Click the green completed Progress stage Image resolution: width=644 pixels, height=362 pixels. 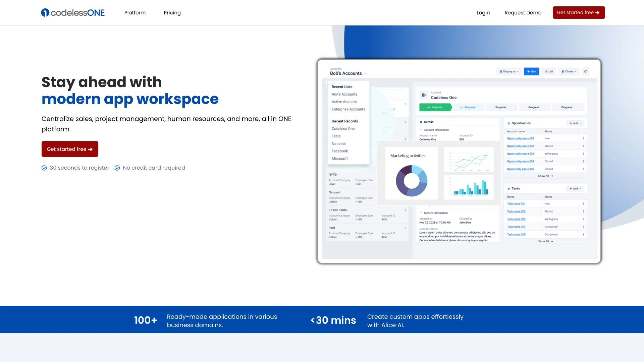point(435,107)
